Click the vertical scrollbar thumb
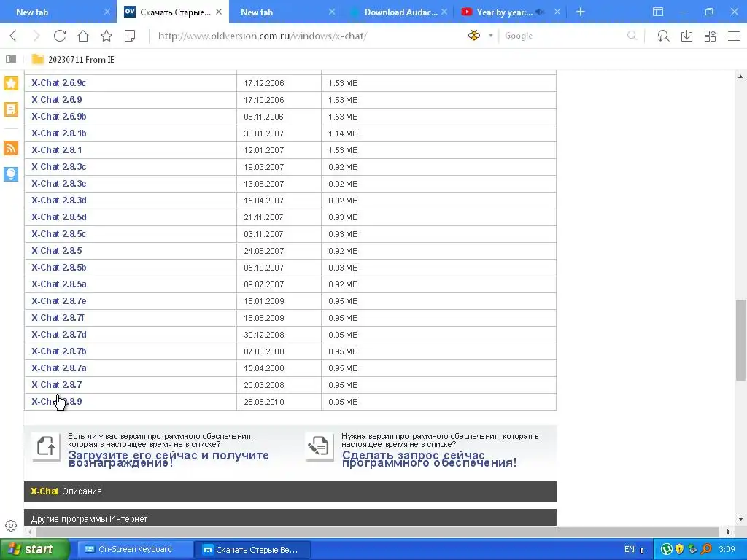Screen dimensions: 747x560 (x=740, y=340)
